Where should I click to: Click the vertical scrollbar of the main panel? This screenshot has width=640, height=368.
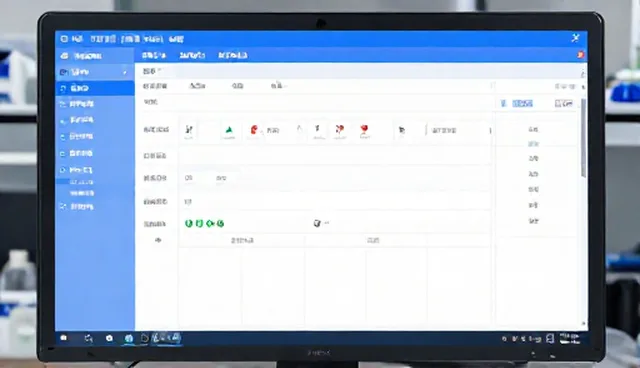(584, 138)
